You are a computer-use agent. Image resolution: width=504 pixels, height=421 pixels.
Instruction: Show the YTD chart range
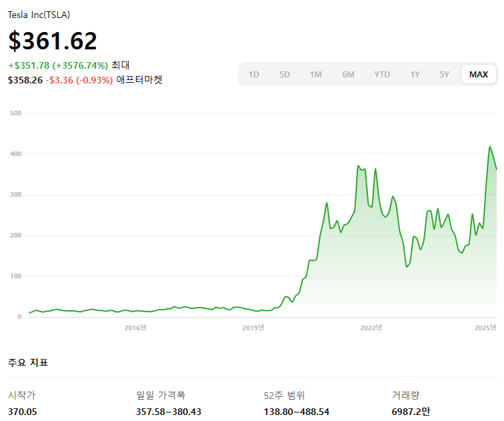click(x=382, y=75)
